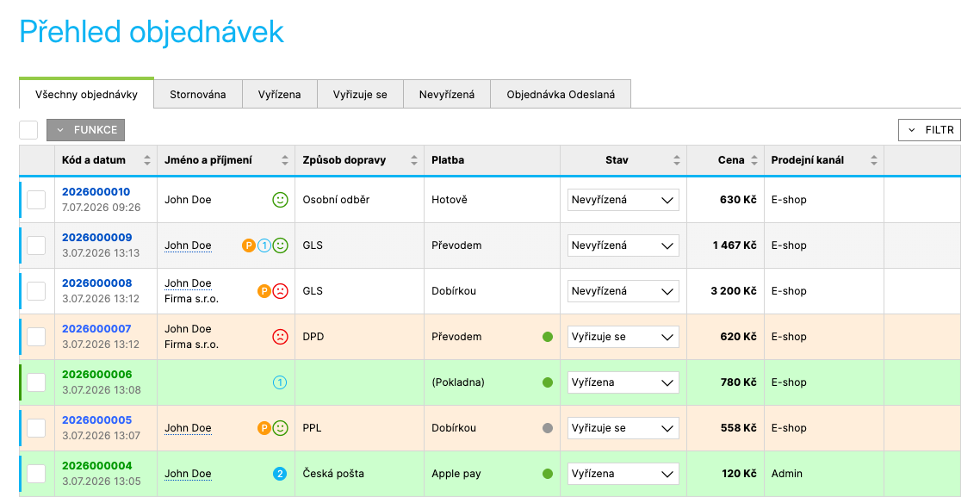Check the box for order 2026000007
The width and height of the screenshot is (980, 497).
point(36,336)
